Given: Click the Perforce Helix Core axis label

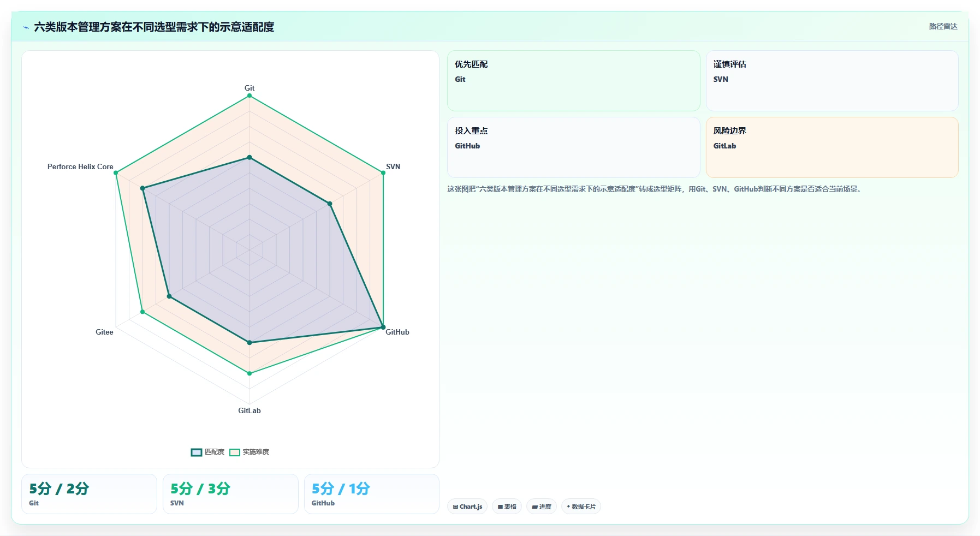Looking at the screenshot, I should (x=80, y=166).
